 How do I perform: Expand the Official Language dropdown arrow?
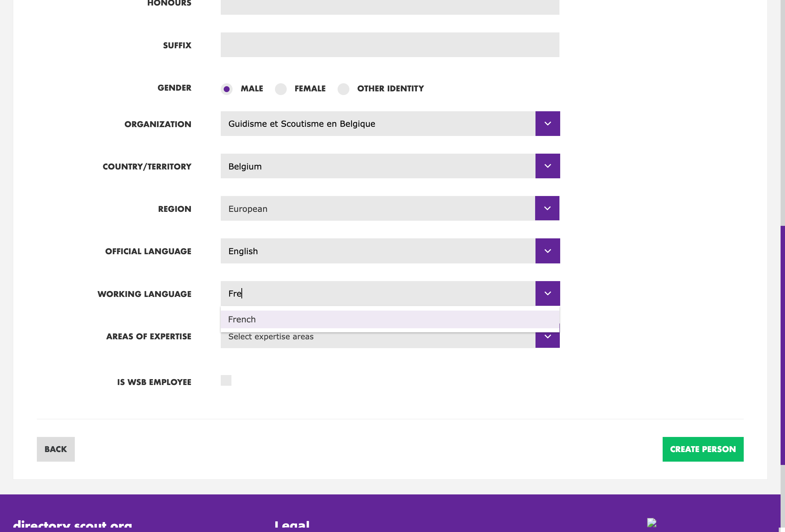point(548,251)
